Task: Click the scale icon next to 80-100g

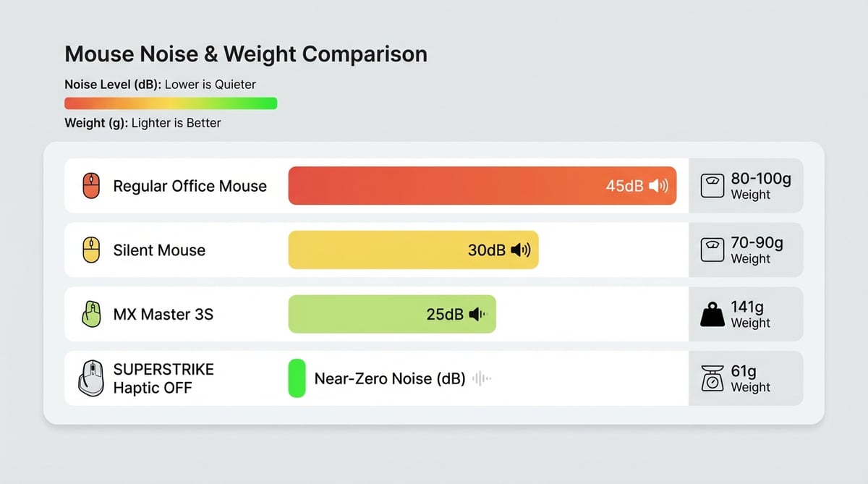Action: pyautogui.click(x=712, y=186)
